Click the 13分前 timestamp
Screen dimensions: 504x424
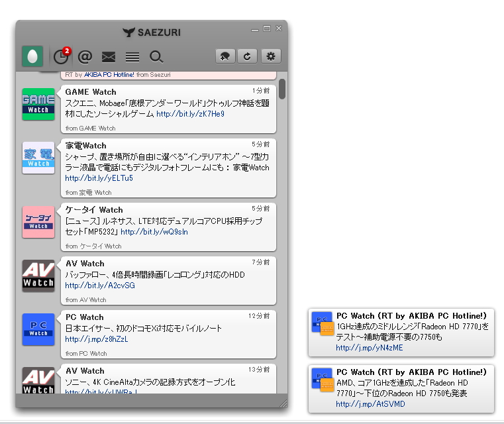pyautogui.click(x=259, y=370)
